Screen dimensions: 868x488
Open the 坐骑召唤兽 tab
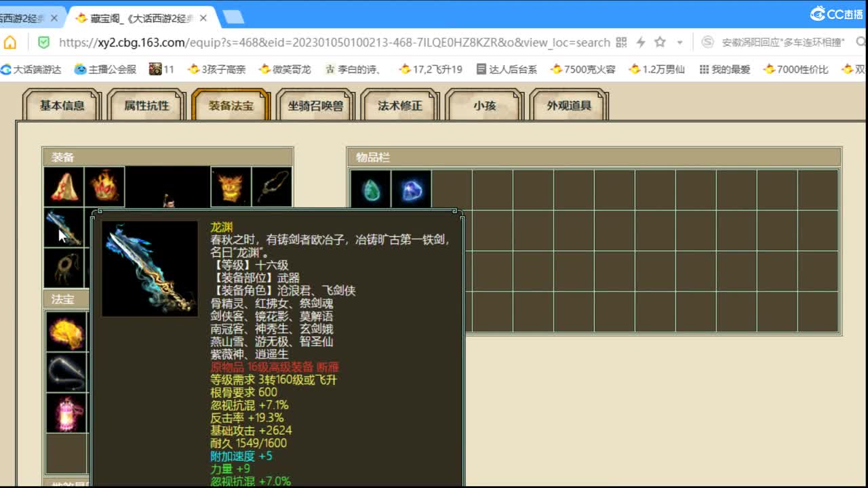[x=315, y=105]
